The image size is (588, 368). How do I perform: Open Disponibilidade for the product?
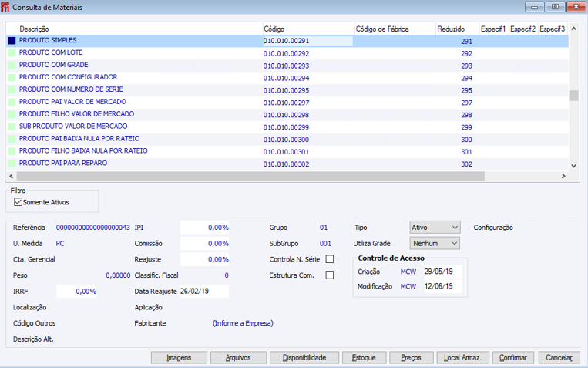coord(304,357)
